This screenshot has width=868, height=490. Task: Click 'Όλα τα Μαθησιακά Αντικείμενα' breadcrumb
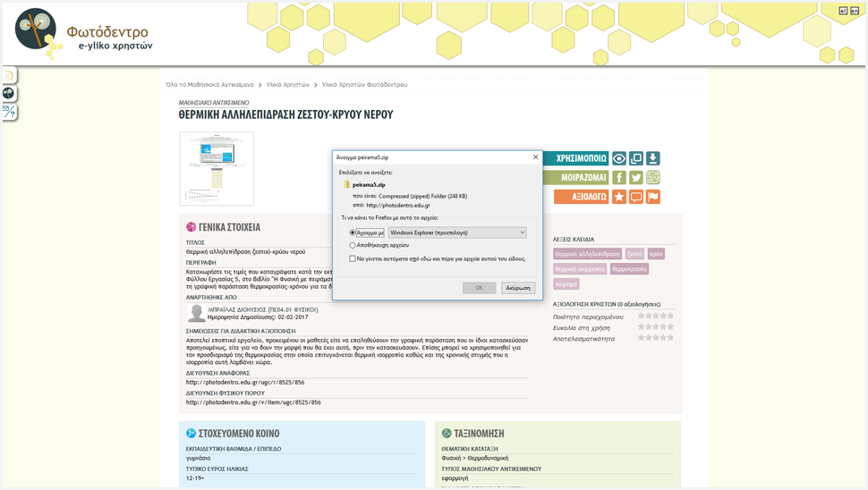tap(209, 85)
